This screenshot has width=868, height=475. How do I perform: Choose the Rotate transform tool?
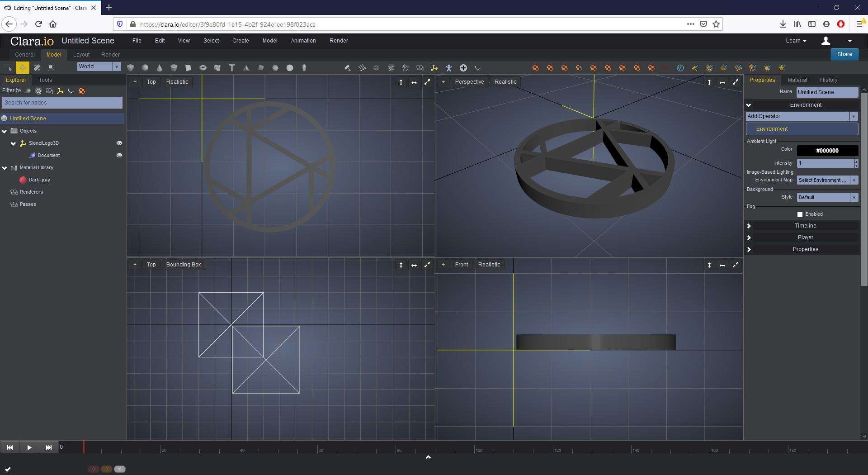(x=37, y=68)
